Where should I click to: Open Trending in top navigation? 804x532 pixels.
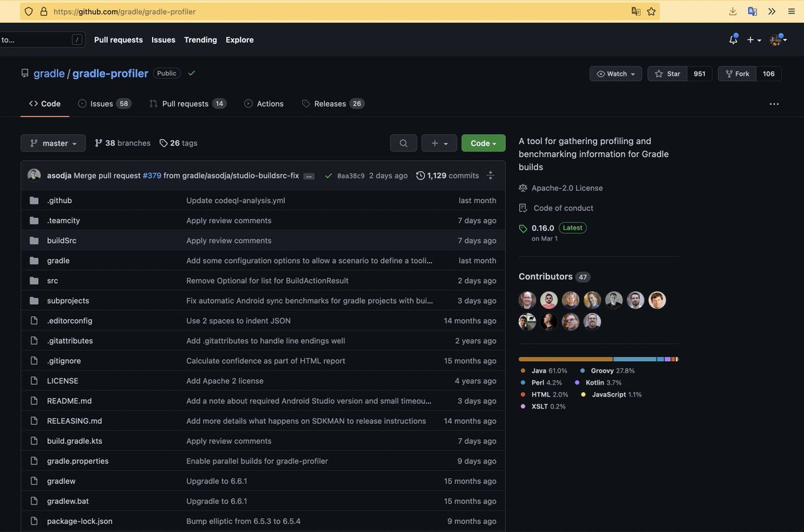[200, 40]
